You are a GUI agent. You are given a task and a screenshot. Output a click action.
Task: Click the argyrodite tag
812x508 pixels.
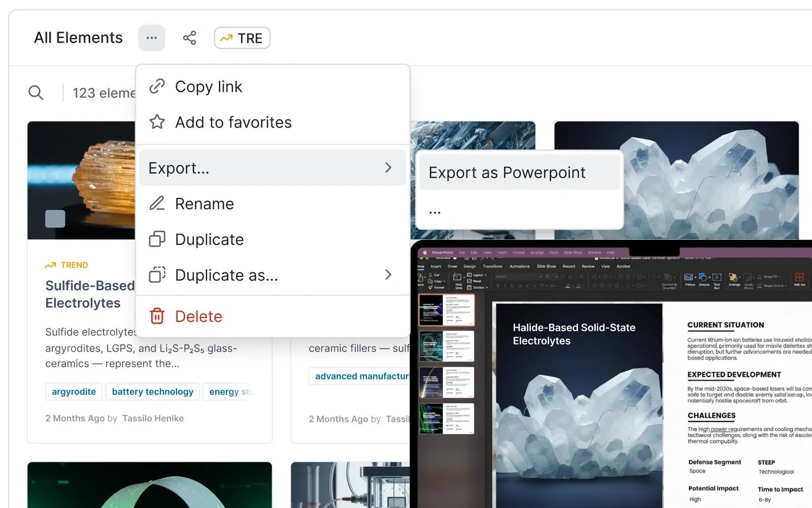click(74, 392)
